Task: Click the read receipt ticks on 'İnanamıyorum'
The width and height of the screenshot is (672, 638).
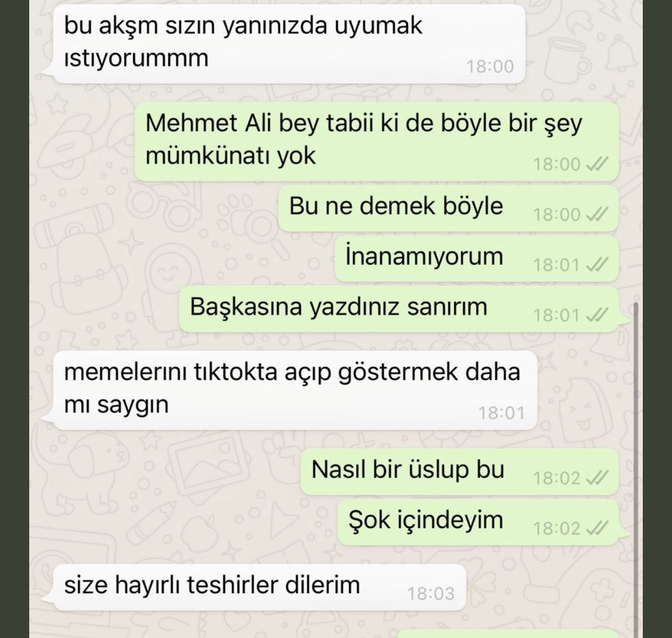Action: pos(598,264)
